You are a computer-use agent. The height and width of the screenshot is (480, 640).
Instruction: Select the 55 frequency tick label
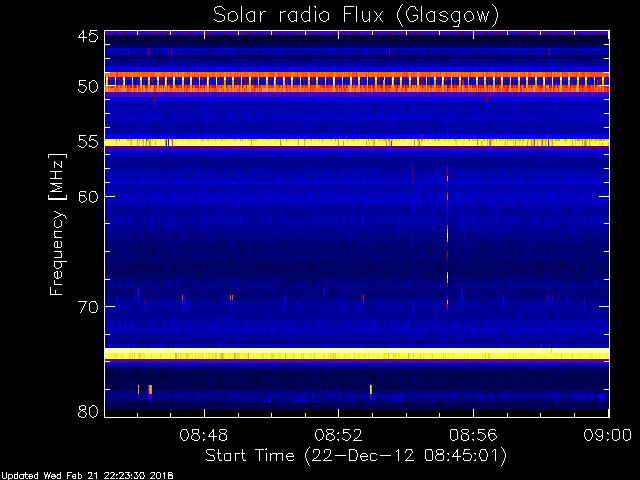88,142
